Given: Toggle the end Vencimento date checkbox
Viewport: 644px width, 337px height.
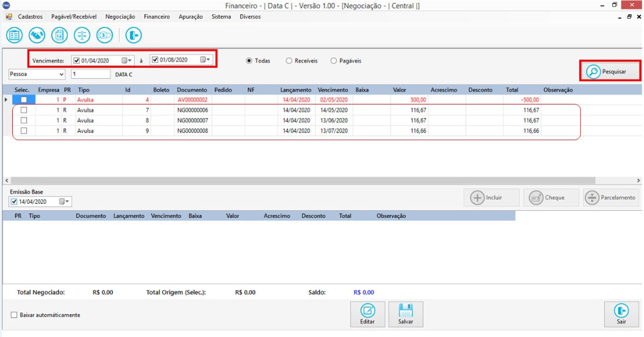Looking at the screenshot, I should coord(155,60).
